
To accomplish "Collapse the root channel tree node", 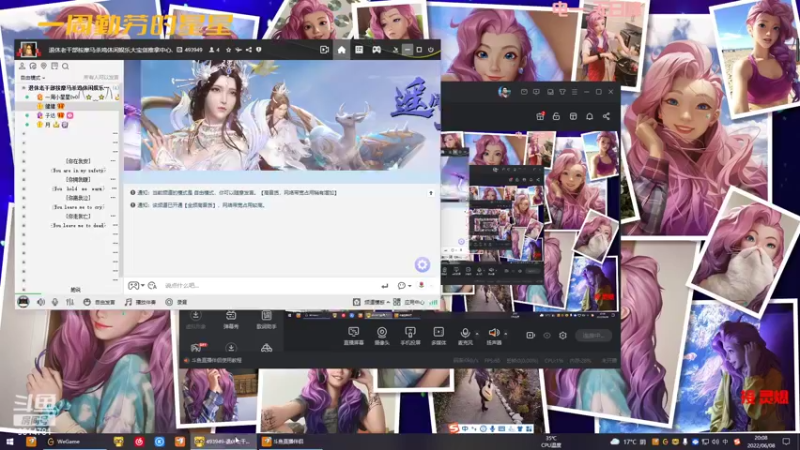I will 23,88.
